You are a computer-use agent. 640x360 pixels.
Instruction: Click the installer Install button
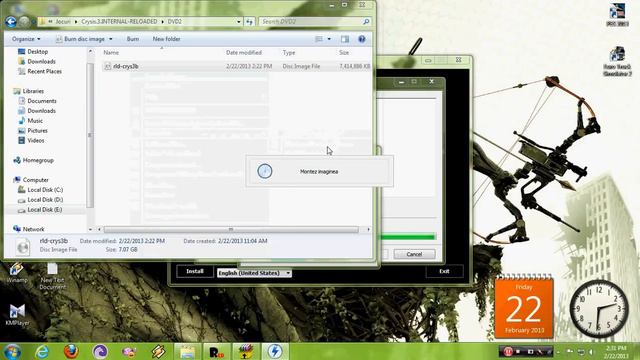tap(195, 271)
